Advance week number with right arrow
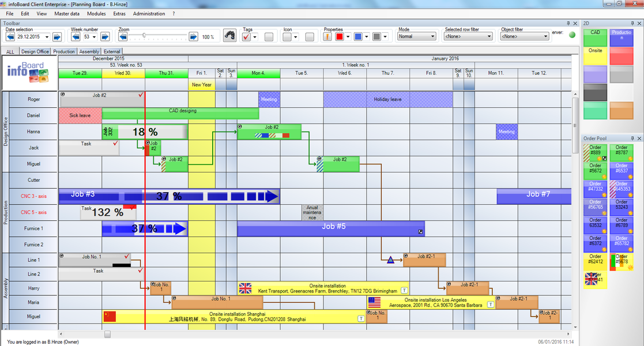 [x=105, y=37]
